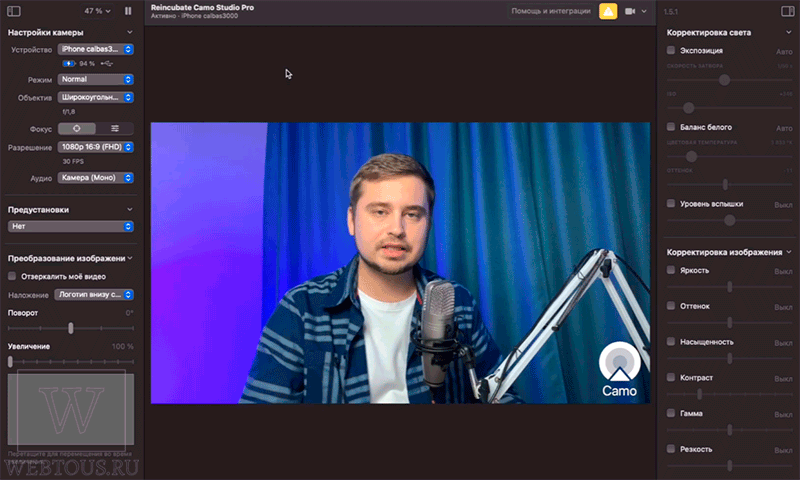
Task: Open the chevron menu beside camera icon
Action: point(644,11)
